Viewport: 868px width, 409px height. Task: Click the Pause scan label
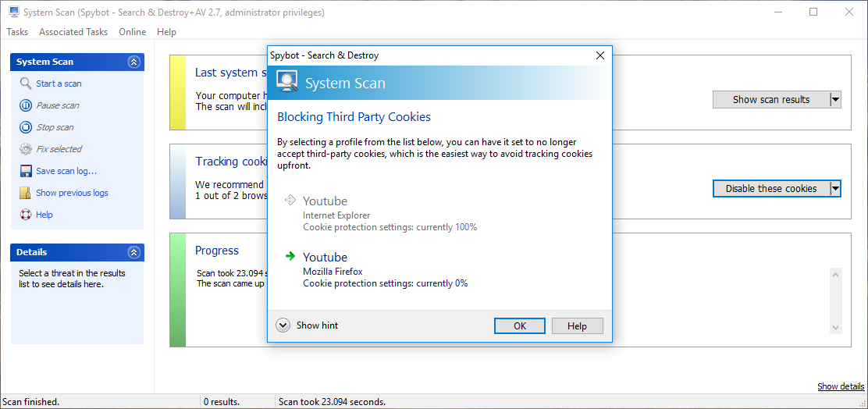[58, 105]
